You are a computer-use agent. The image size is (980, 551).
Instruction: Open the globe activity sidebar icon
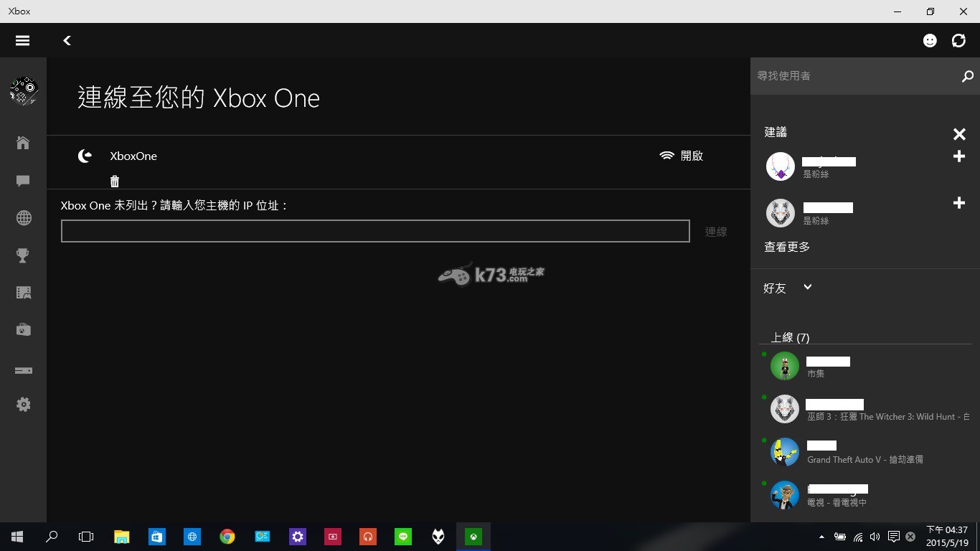tap(24, 218)
